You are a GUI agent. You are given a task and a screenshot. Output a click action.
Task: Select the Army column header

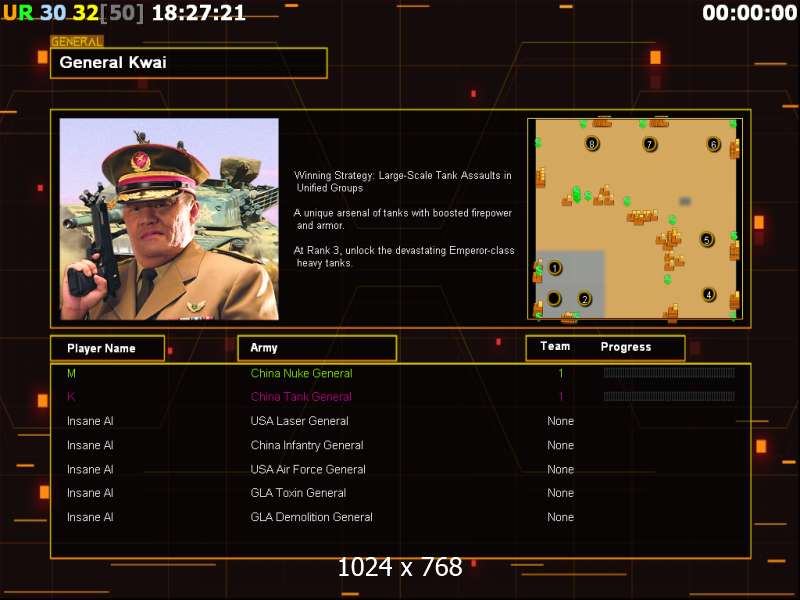tap(317, 348)
